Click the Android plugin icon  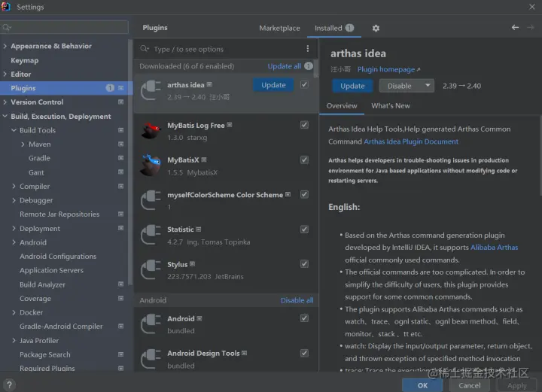pyautogui.click(x=151, y=324)
